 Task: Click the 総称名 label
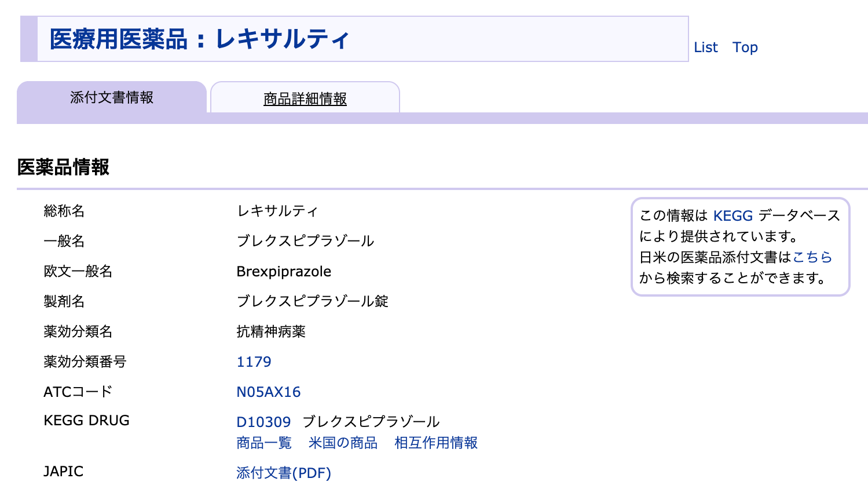tap(64, 211)
